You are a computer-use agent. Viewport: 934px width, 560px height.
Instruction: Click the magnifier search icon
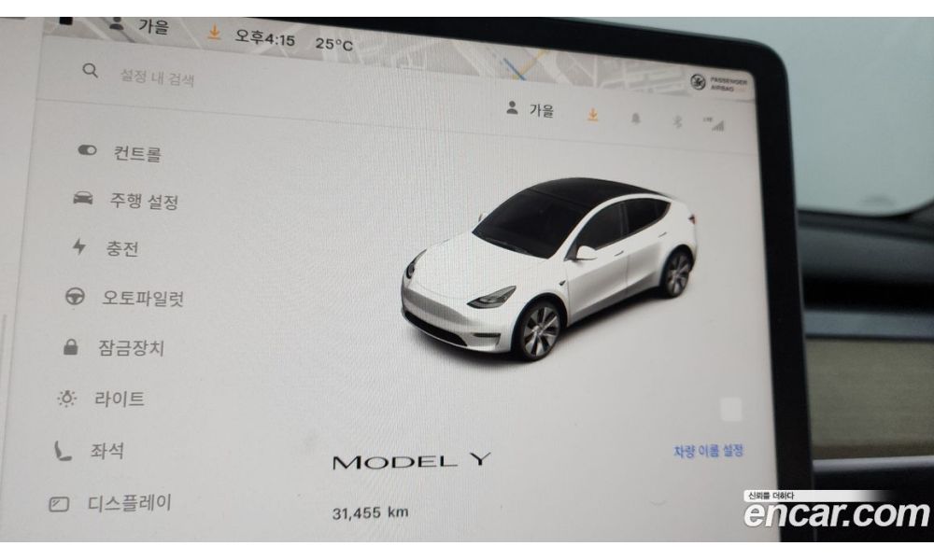click(90, 71)
